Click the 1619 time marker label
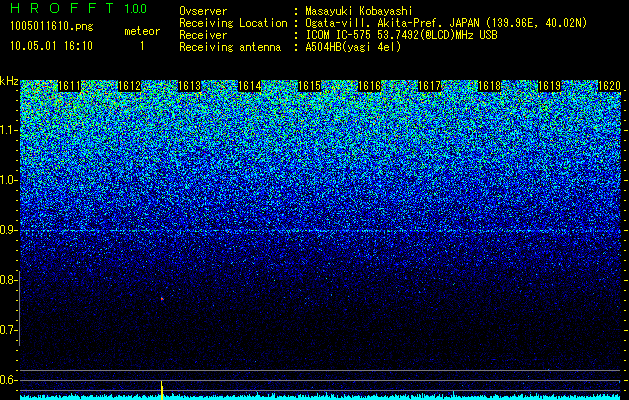Image resolution: width=629 pixels, height=400 pixels. tap(549, 86)
